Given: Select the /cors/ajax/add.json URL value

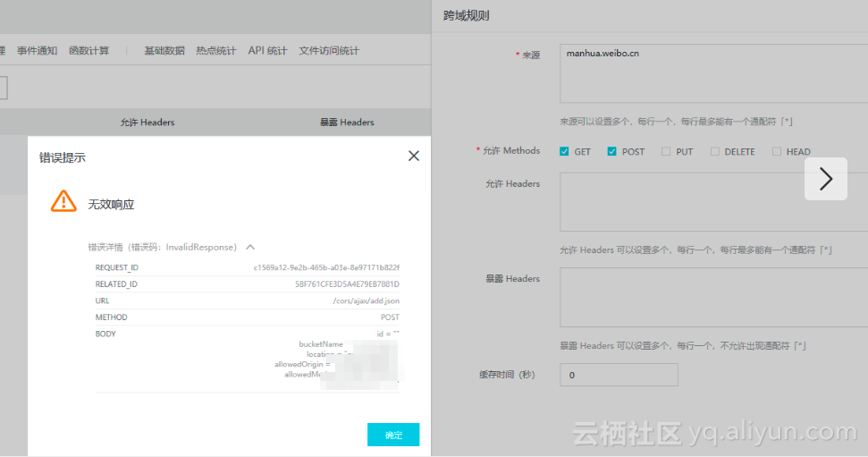Looking at the screenshot, I should 366,300.
